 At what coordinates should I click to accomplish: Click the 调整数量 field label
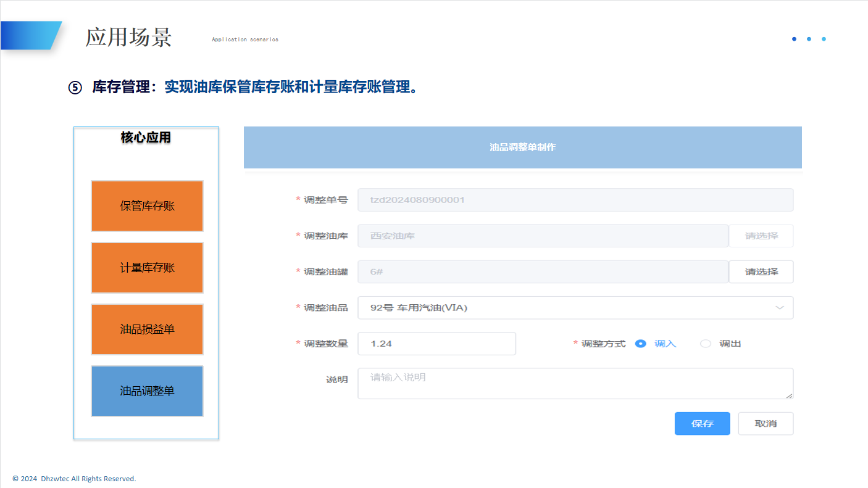[326, 344]
